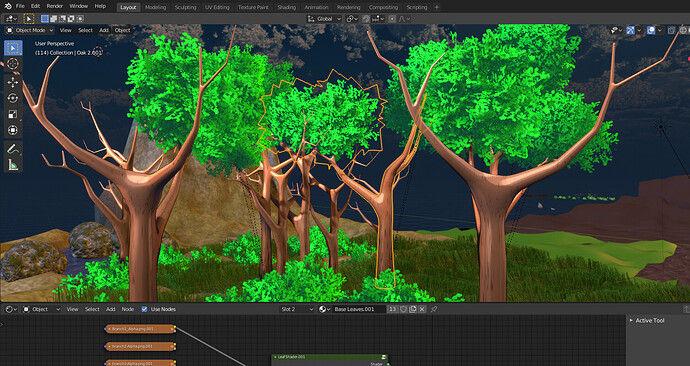Open the node editor Node menu

(x=128, y=309)
